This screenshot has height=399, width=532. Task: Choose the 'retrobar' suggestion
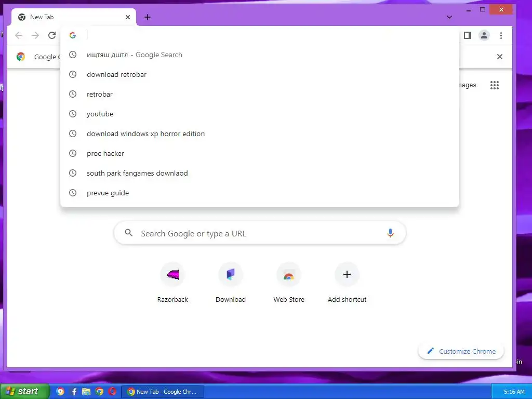(260, 94)
